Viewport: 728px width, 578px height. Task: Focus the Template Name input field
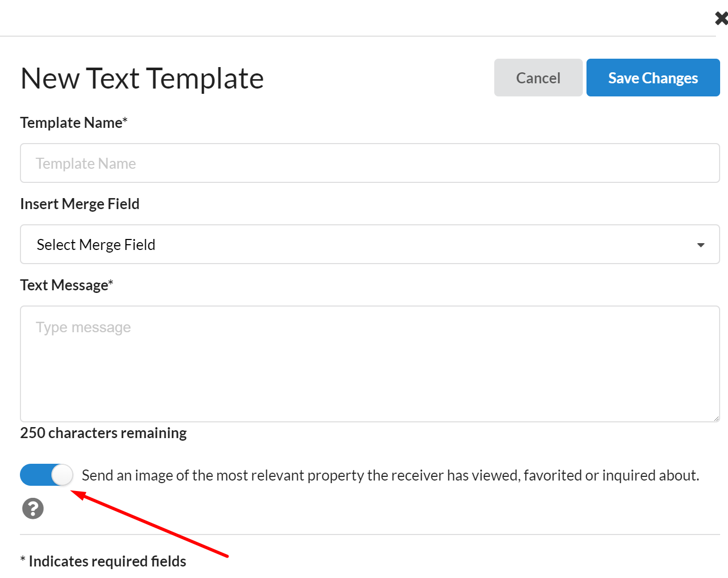[x=369, y=163]
